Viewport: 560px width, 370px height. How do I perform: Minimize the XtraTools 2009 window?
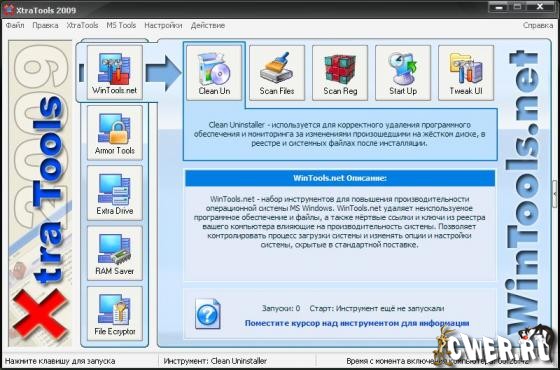pos(499,7)
